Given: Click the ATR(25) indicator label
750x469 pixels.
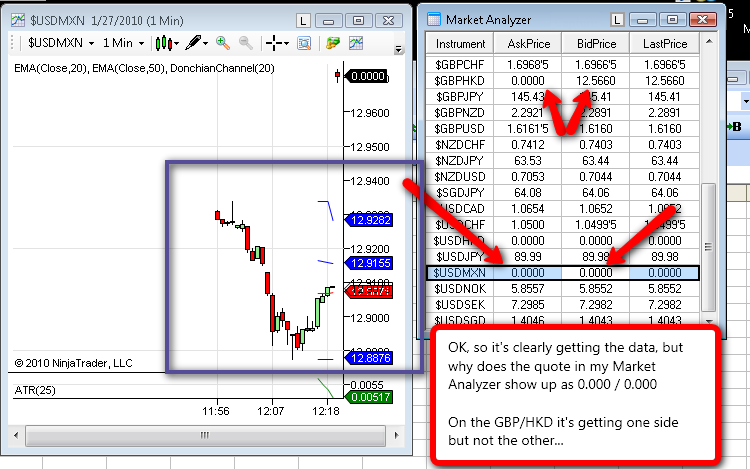Looking at the screenshot, I should pos(35,391).
